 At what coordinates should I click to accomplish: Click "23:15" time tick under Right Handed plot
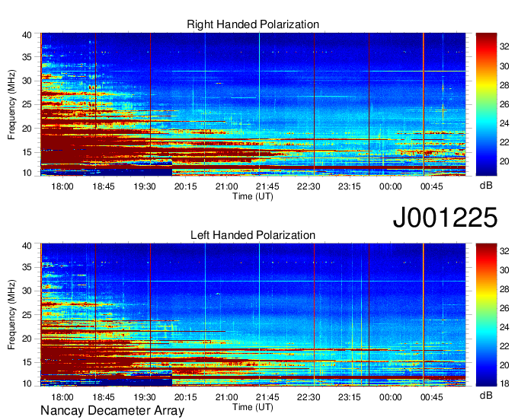point(350,186)
